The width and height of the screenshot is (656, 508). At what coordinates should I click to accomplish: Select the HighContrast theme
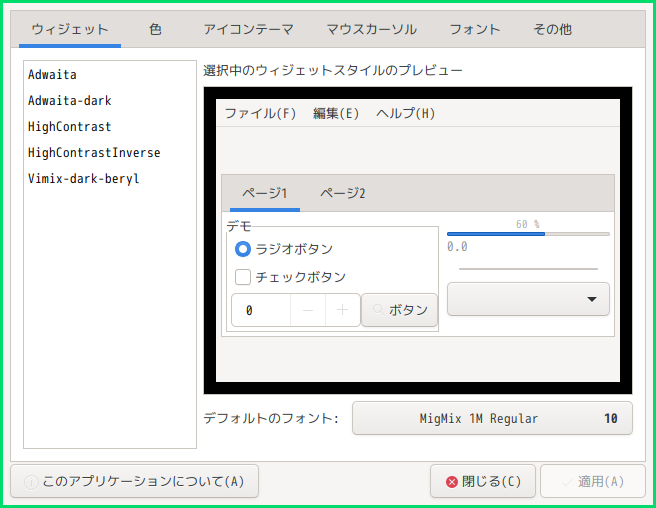click(x=110, y=126)
